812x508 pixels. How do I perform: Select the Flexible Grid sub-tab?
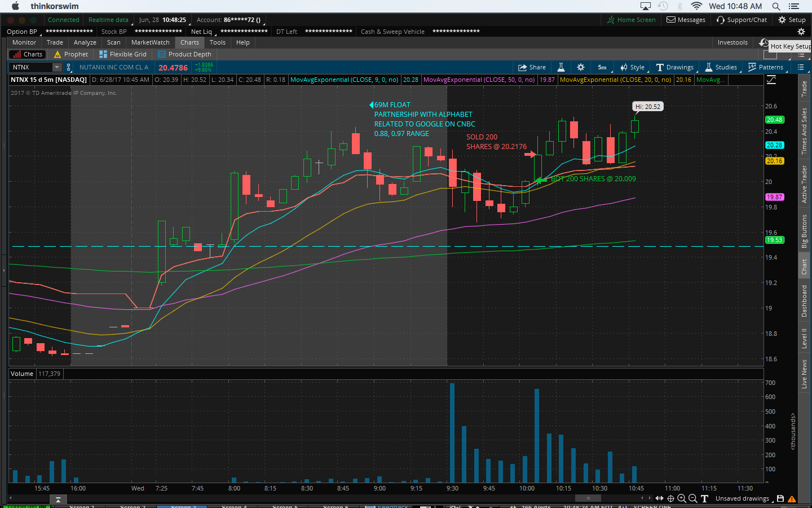pyautogui.click(x=123, y=54)
